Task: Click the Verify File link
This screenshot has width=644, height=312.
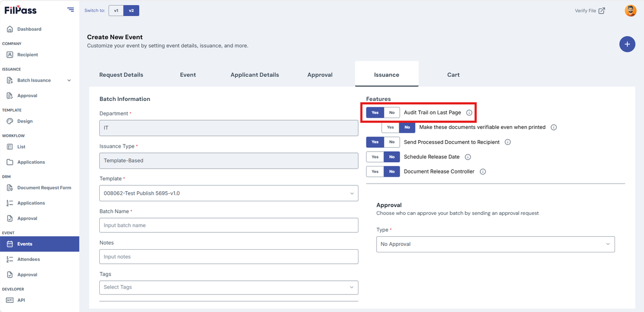Action: pyautogui.click(x=590, y=11)
